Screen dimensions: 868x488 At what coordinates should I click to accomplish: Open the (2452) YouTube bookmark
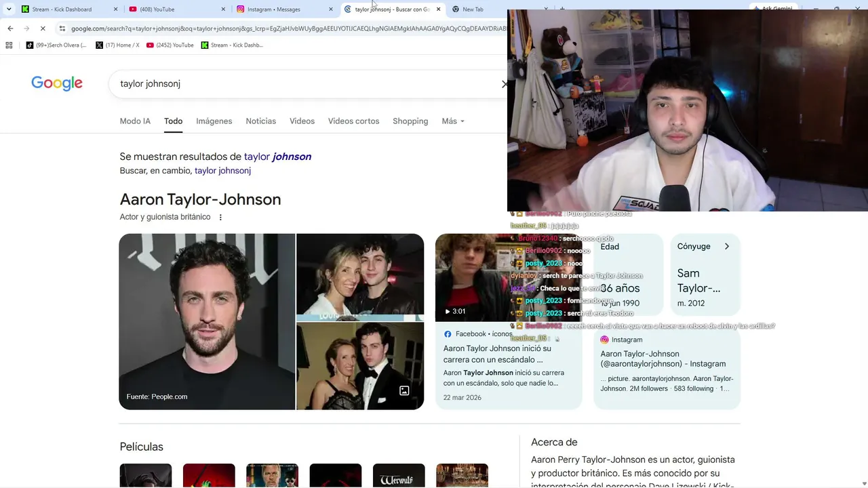(170, 45)
